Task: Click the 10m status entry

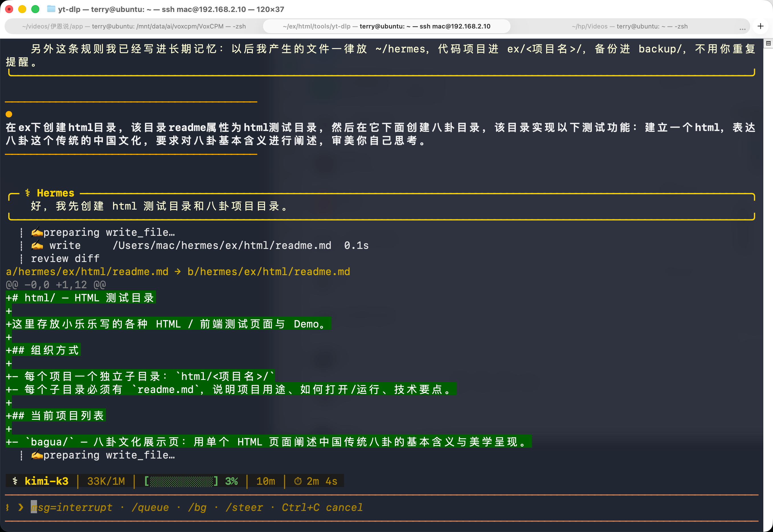Action: [x=266, y=481]
